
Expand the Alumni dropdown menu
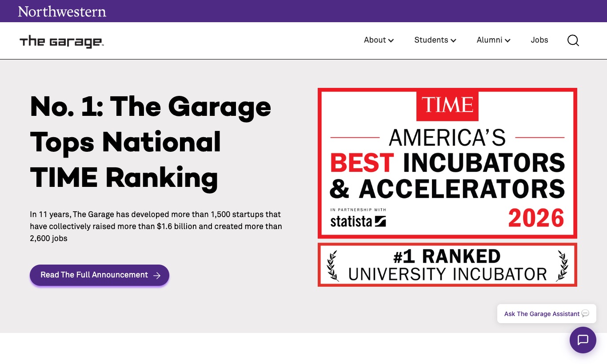coord(494,40)
